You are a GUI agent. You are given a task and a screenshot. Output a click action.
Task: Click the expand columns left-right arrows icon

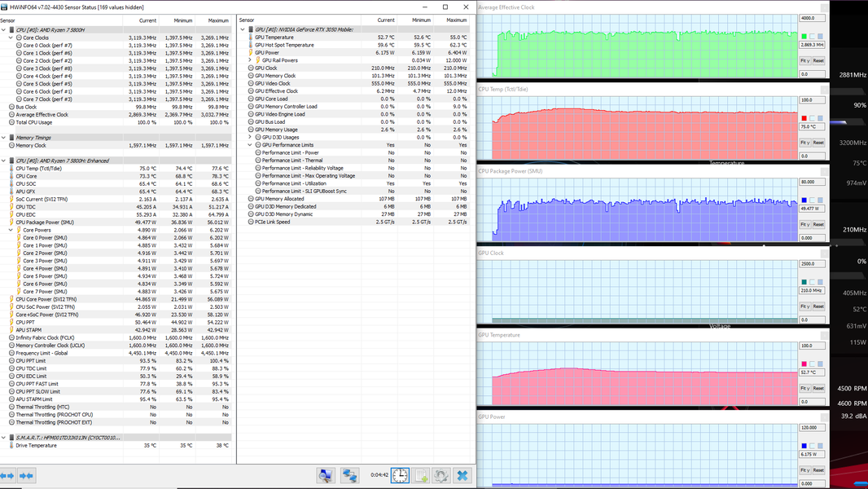(7, 475)
